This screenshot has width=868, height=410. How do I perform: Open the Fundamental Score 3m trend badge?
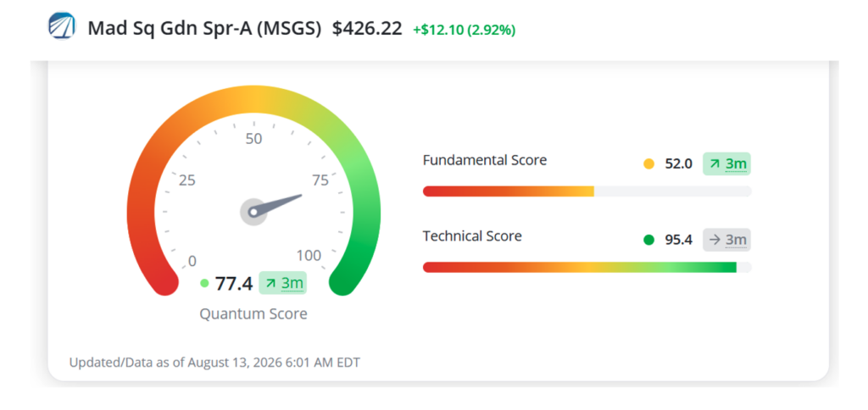pos(726,163)
